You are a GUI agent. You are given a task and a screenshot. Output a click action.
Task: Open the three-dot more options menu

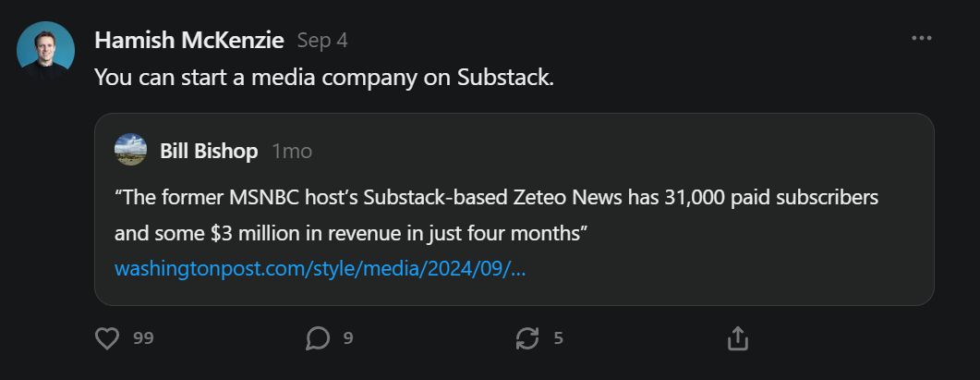921,38
